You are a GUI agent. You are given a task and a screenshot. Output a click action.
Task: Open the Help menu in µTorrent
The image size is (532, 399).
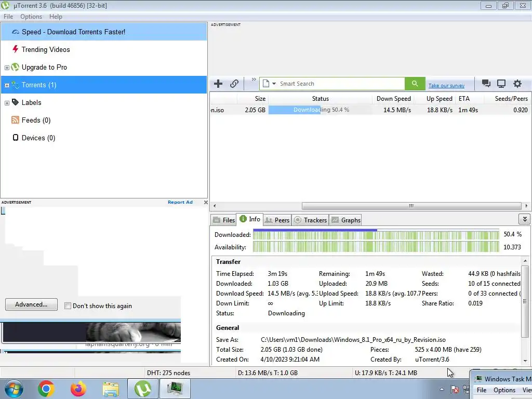(x=56, y=17)
